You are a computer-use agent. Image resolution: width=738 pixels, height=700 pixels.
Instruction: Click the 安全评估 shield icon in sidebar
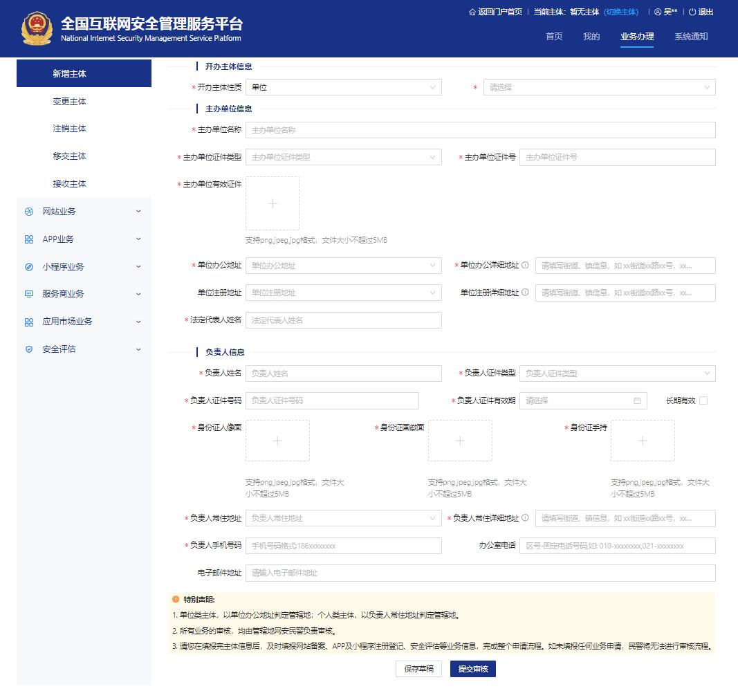(29, 349)
